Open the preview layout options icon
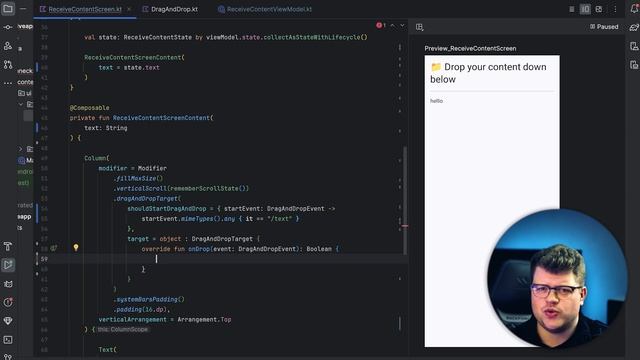 [x=420, y=27]
